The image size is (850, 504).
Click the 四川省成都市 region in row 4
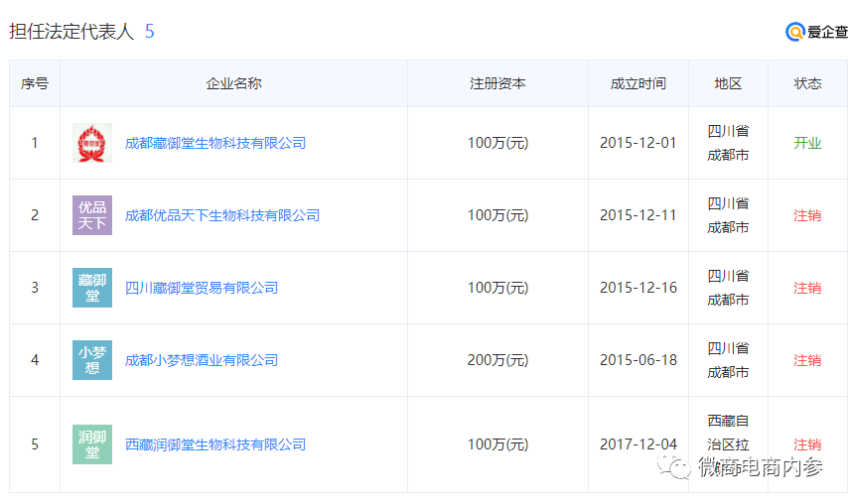pos(728,360)
